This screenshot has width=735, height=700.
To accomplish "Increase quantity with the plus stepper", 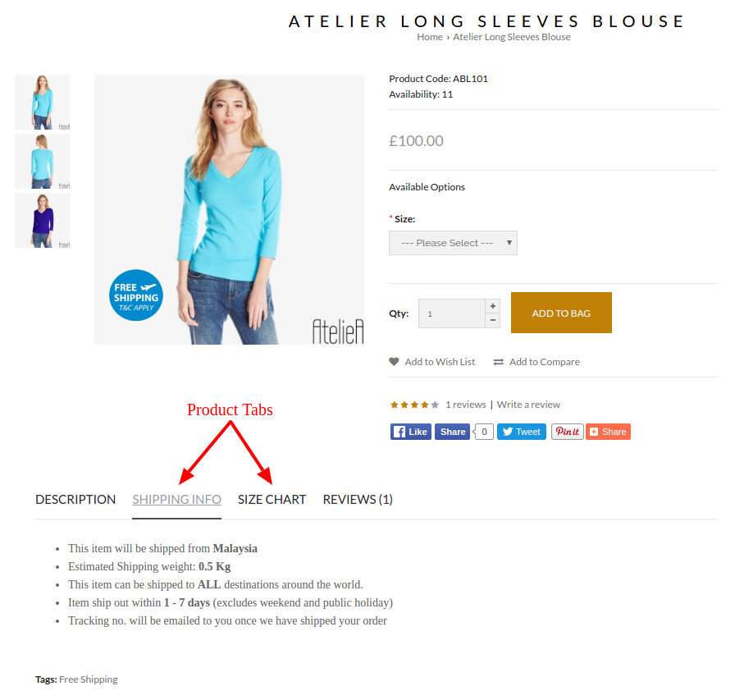I will coord(493,306).
